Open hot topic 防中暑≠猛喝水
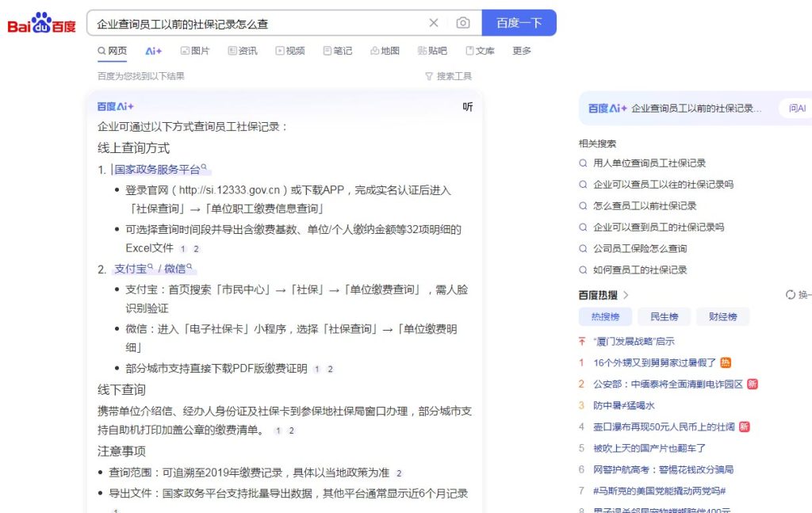Viewport: 812px width, 513px height. [624, 405]
